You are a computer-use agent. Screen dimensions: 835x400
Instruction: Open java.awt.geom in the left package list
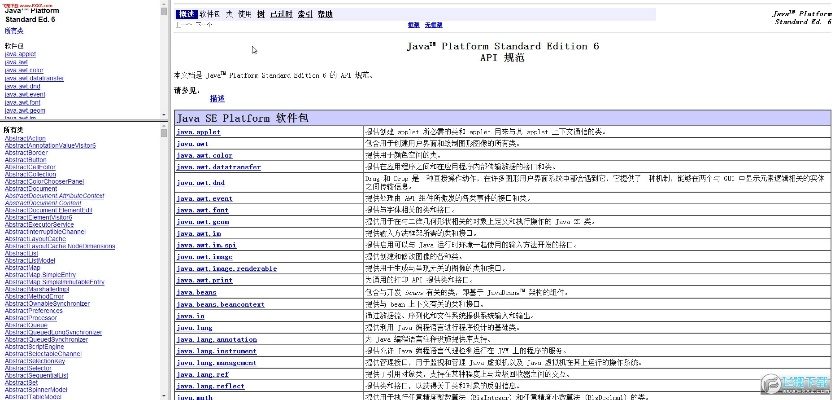tap(25, 111)
